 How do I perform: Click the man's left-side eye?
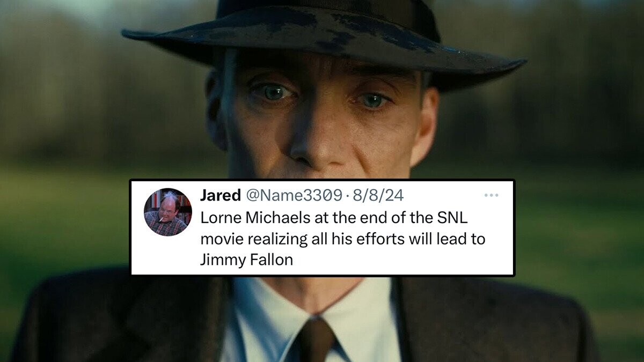[275, 93]
